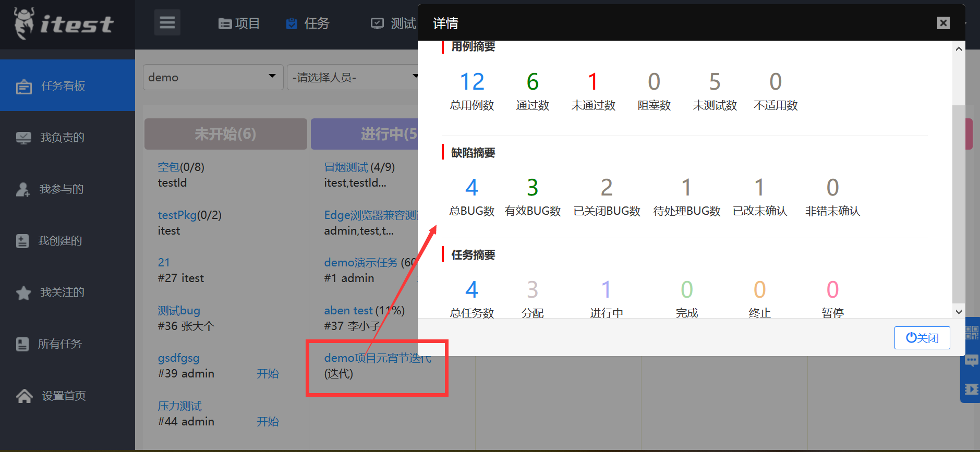Viewport: 980px width, 452px height.
Task: Click the 总BUG数 value 4
Action: pyautogui.click(x=472, y=188)
